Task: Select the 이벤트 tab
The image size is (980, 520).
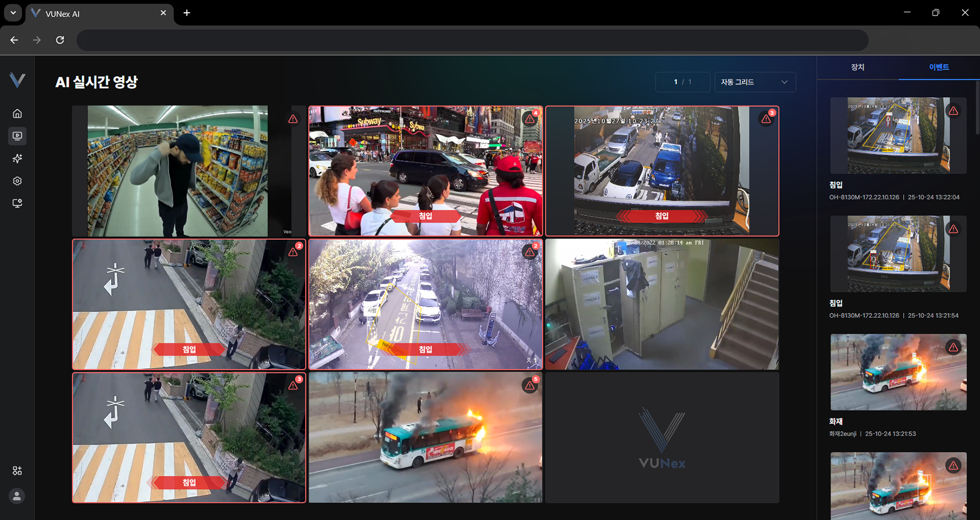Action: [x=939, y=67]
